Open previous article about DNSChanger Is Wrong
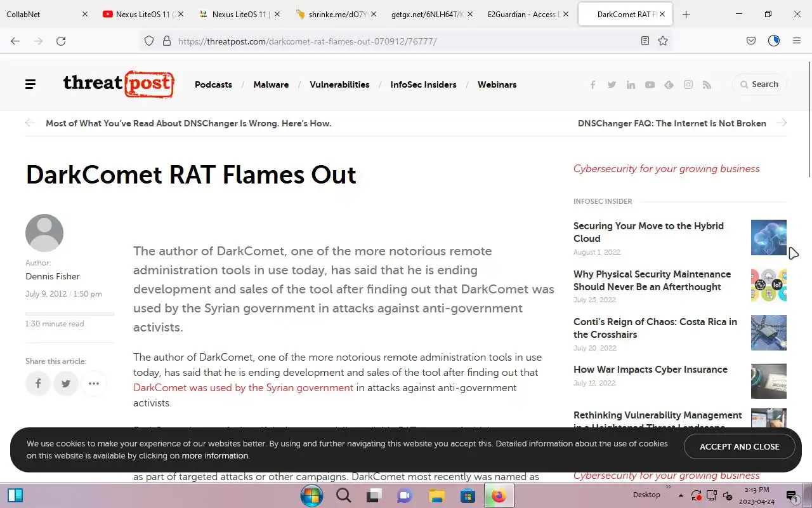This screenshot has height=508, width=812. point(188,123)
